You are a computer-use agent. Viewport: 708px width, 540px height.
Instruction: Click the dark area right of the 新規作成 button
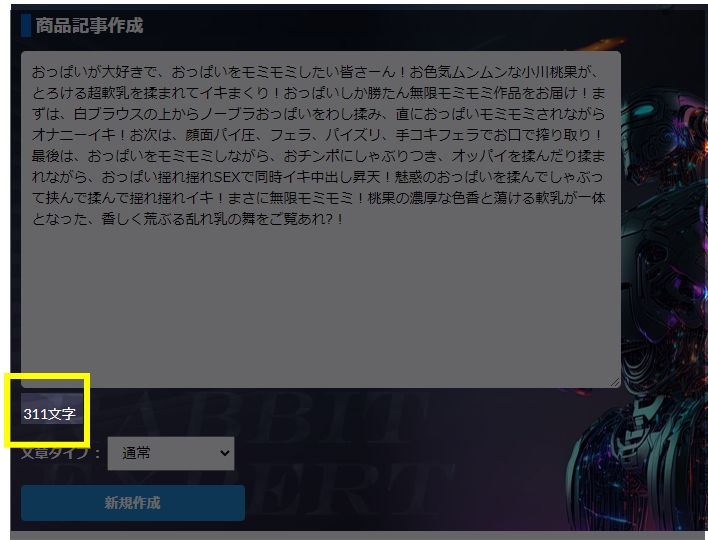(400, 503)
